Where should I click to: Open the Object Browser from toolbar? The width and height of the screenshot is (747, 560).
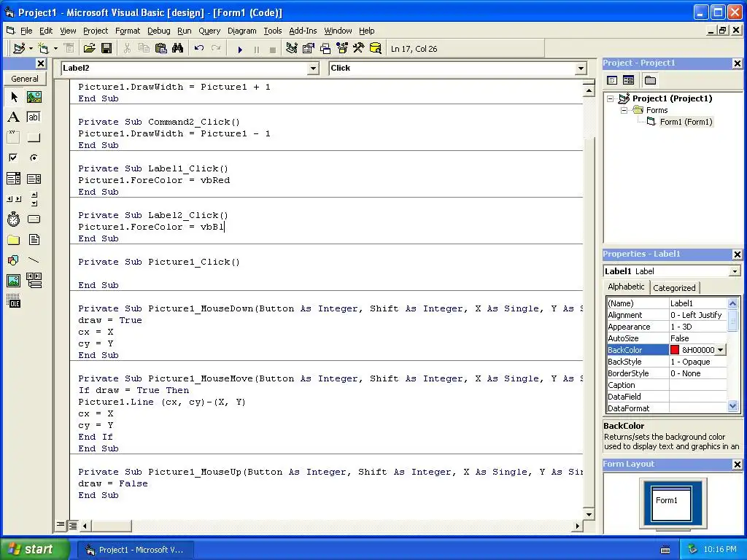pyautogui.click(x=341, y=49)
